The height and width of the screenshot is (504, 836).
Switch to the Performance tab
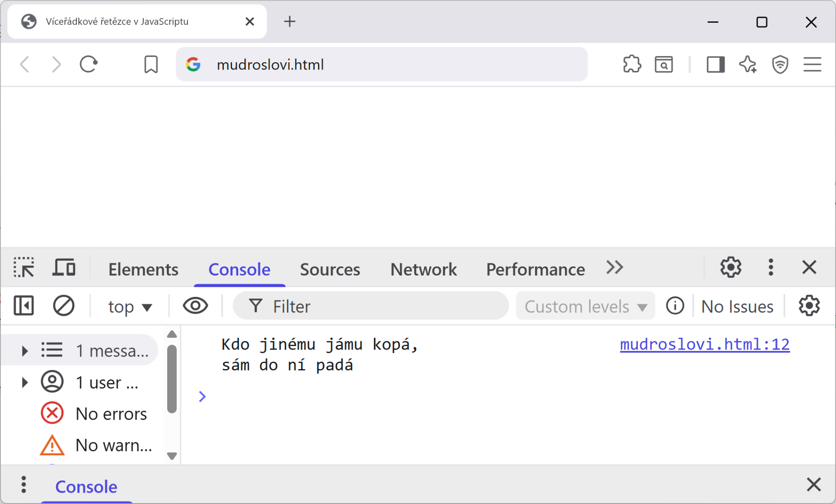click(536, 269)
